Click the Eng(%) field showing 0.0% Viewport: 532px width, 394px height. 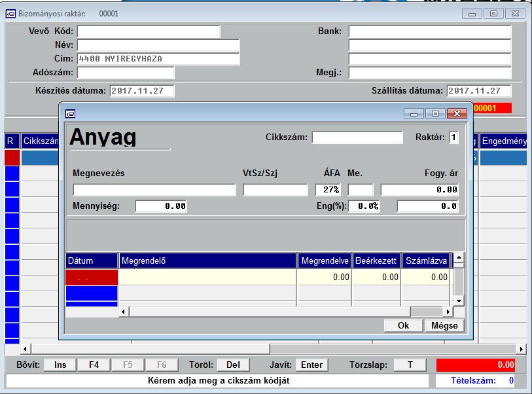click(x=364, y=206)
